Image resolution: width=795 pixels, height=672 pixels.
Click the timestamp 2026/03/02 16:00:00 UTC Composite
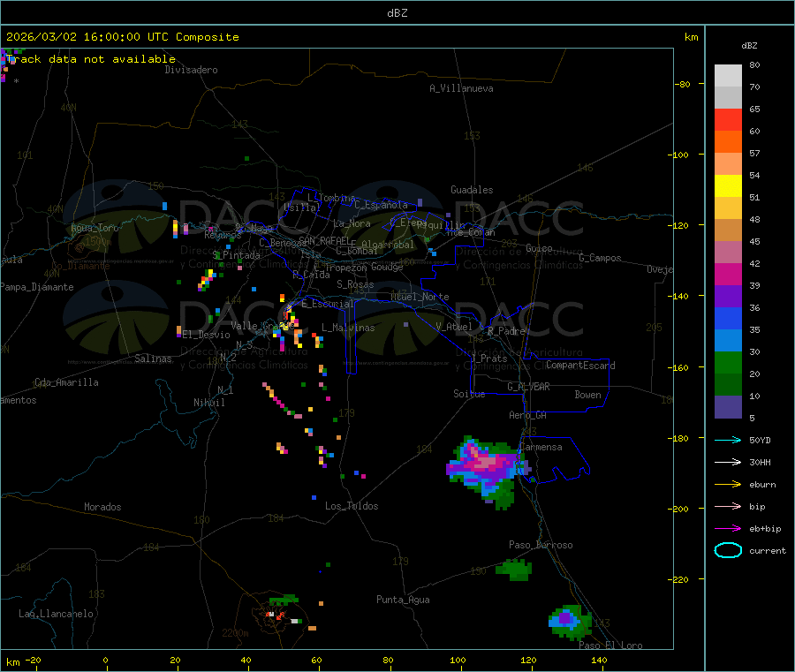click(122, 37)
